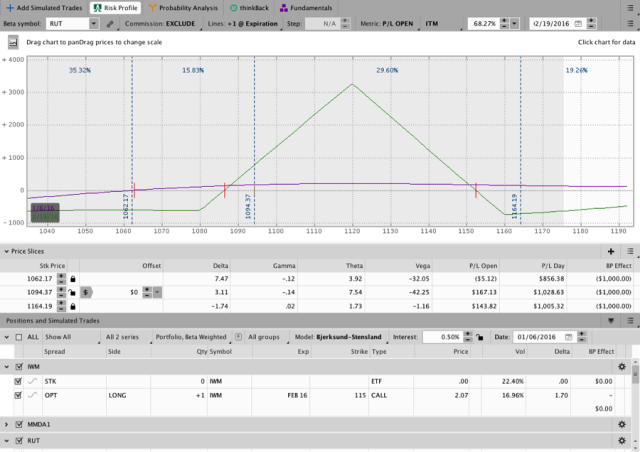Image resolution: width=640 pixels, height=452 pixels.
Task: Expand the MMDA1 group
Action: pyautogui.click(x=7, y=425)
